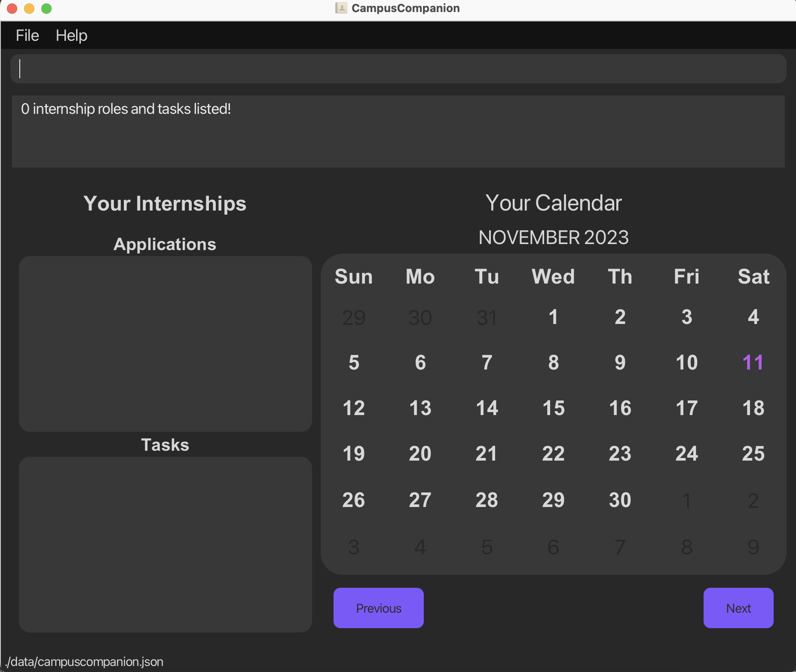Click bold date 3 under Fri column
The width and height of the screenshot is (796, 672).
(687, 317)
